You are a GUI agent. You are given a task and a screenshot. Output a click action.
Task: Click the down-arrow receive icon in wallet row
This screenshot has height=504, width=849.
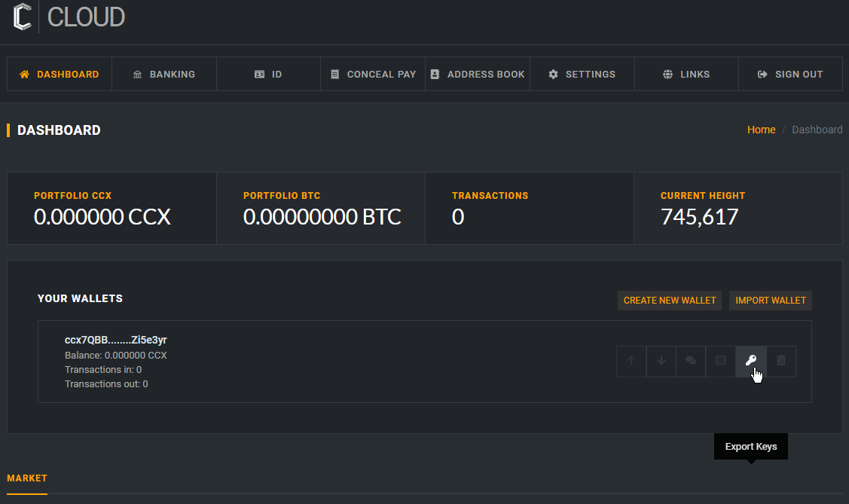coord(661,361)
